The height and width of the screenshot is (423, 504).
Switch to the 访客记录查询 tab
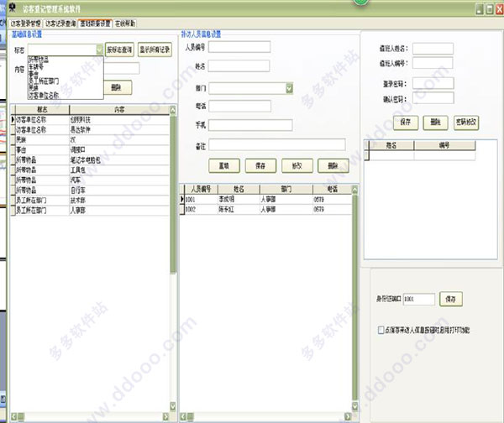(x=60, y=23)
